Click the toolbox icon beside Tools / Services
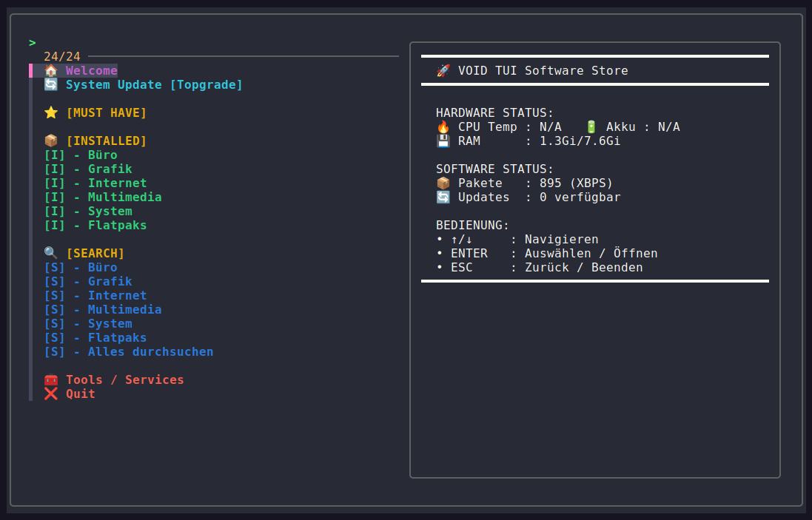Viewport: 812px width, 520px height. pos(50,379)
